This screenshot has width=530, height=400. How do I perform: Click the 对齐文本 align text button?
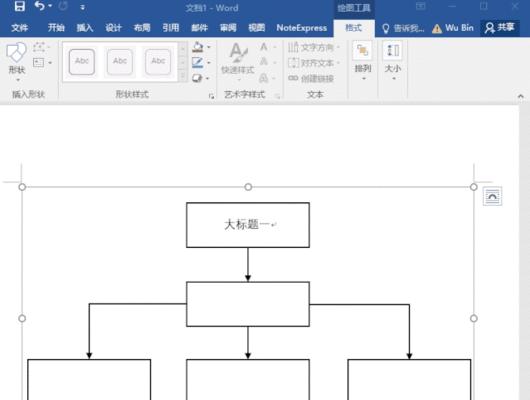tap(313, 63)
